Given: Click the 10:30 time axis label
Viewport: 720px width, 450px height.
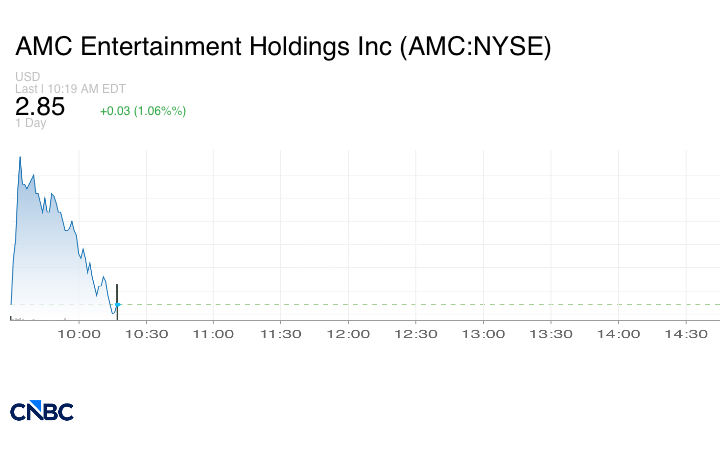Looking at the screenshot, I should (x=146, y=334).
